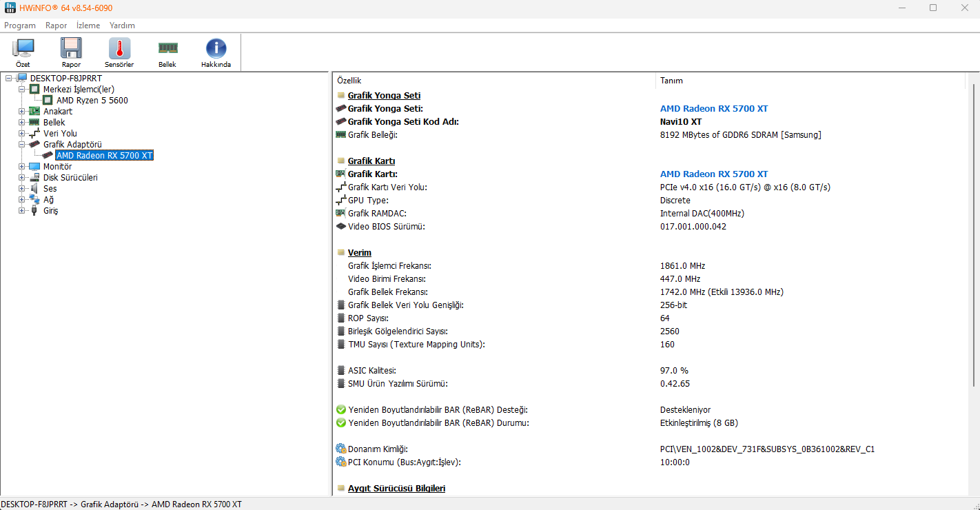980x510 pixels.
Task: Select the Video BIOS Sürümü value 017.001.000.042
Action: click(x=693, y=226)
